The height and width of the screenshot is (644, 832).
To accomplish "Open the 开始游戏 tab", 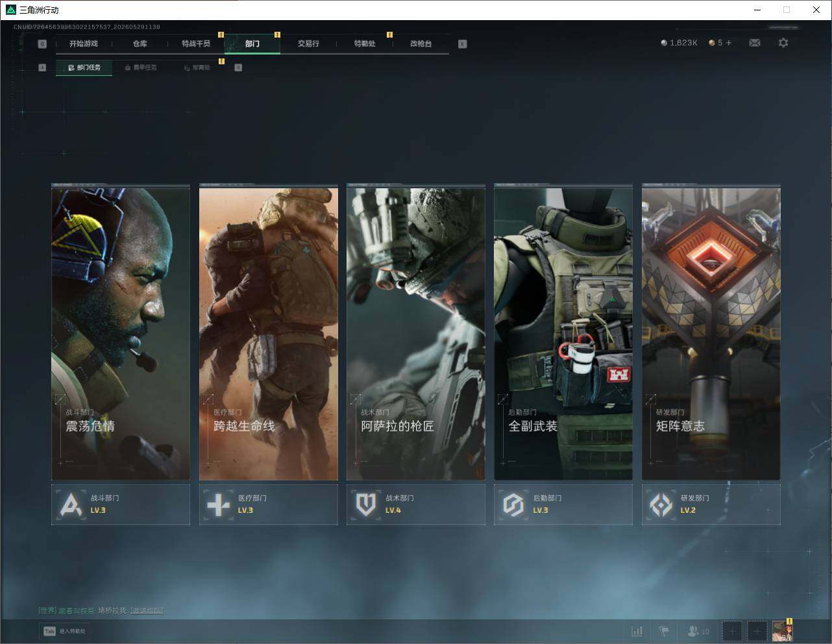I will tap(84, 43).
